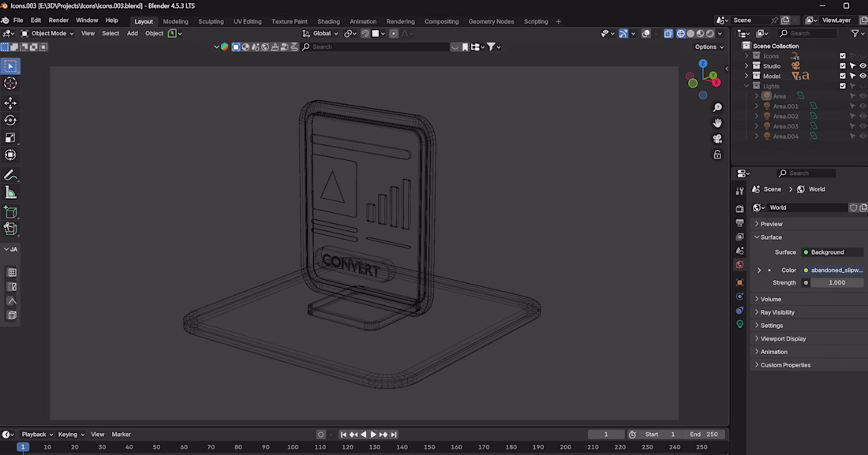
Task: Expand the Preview panel
Action: [810, 224]
